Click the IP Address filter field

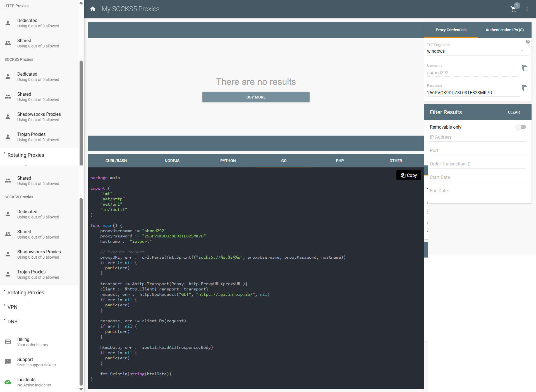[478, 137]
